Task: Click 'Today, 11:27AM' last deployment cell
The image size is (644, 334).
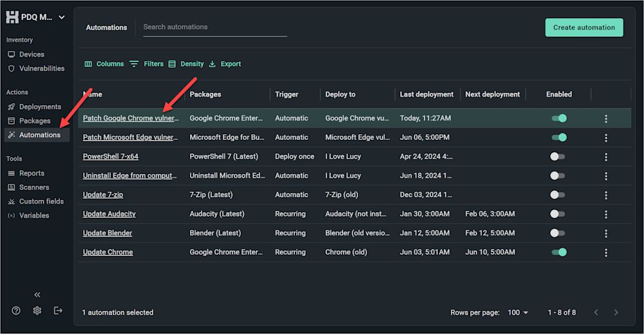Action: 426,118
